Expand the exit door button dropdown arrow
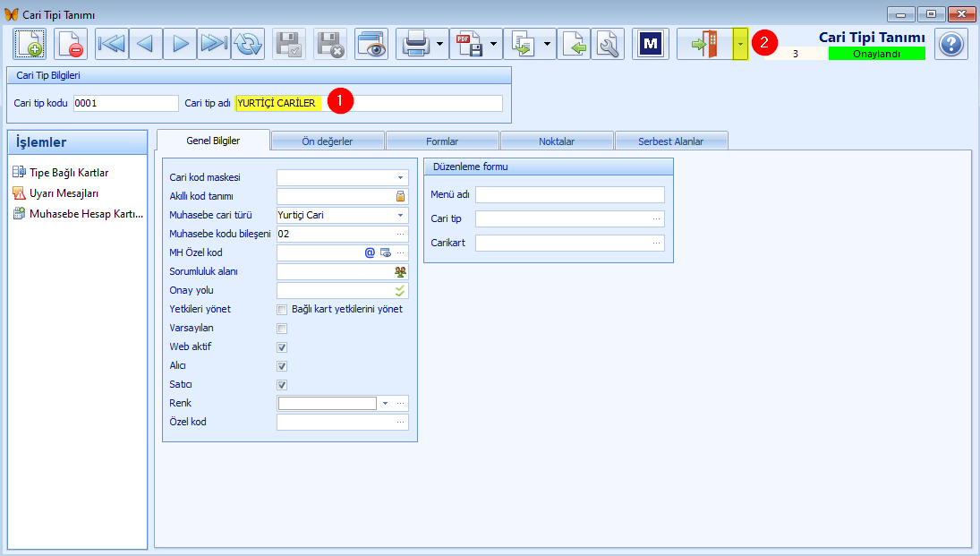The image size is (980, 556). (740, 44)
